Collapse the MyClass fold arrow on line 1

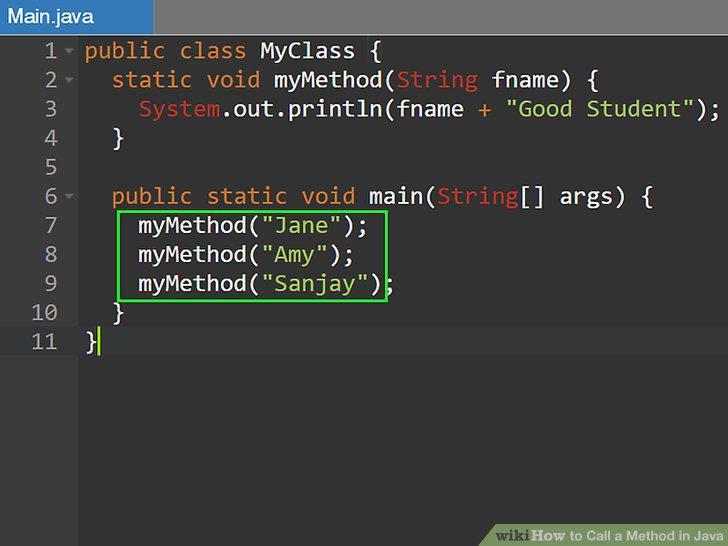[69, 50]
